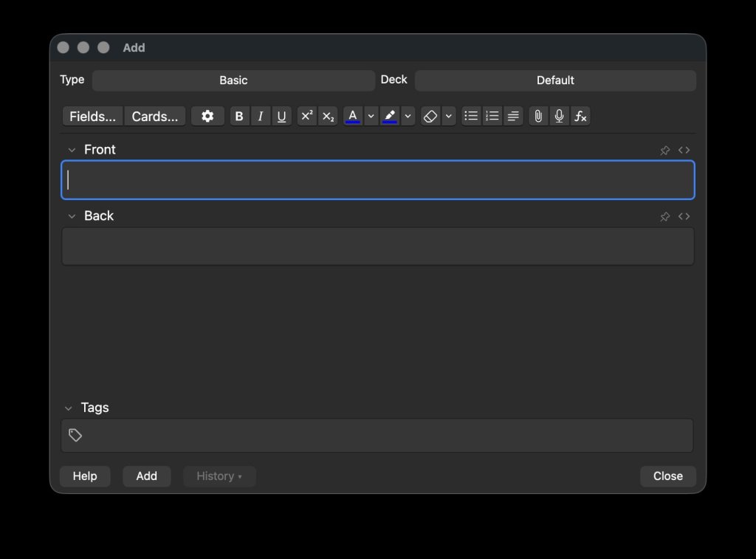
Task: Toggle HTML editor for Front field
Action: tap(684, 150)
